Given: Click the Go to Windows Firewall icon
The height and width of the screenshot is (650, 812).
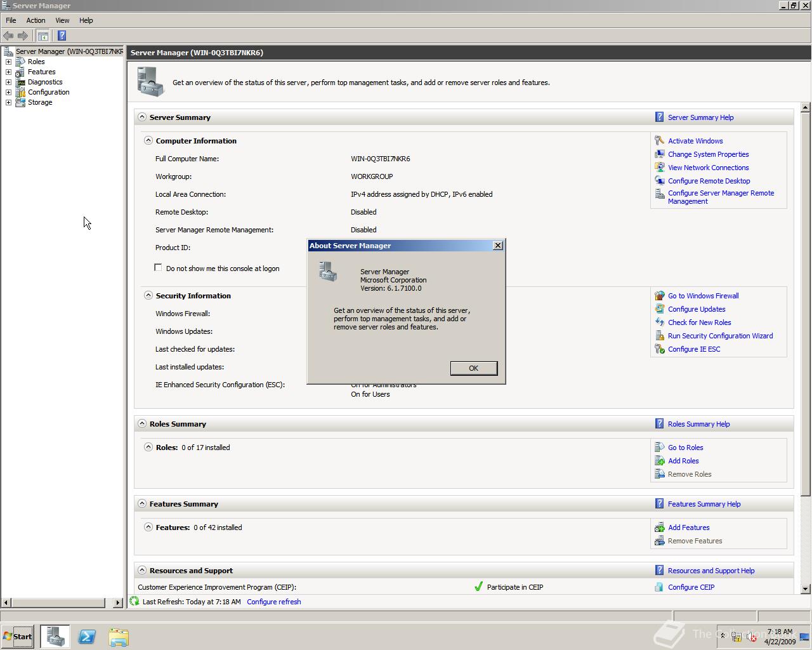Looking at the screenshot, I should click(659, 296).
